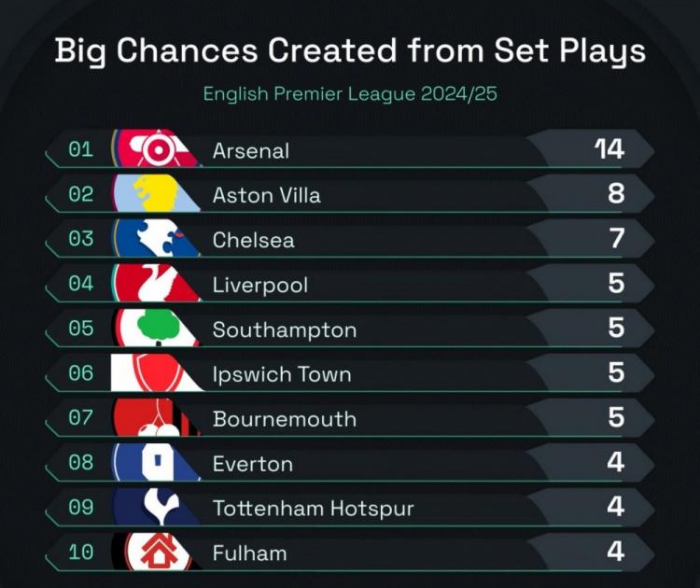Click the Big Chances Created title
The image size is (700, 588).
(x=350, y=50)
